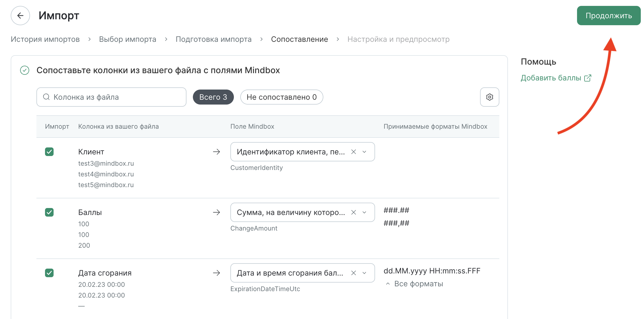Click the arrow icon in Дата сгорания row
This screenshot has height=319, width=644.
coord(216,273)
